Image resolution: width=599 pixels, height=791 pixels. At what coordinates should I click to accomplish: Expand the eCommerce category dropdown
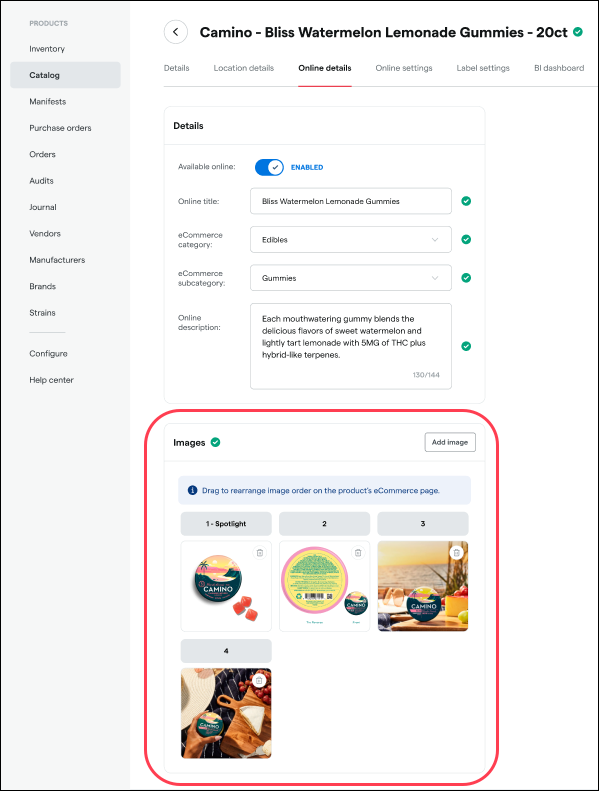(351, 240)
